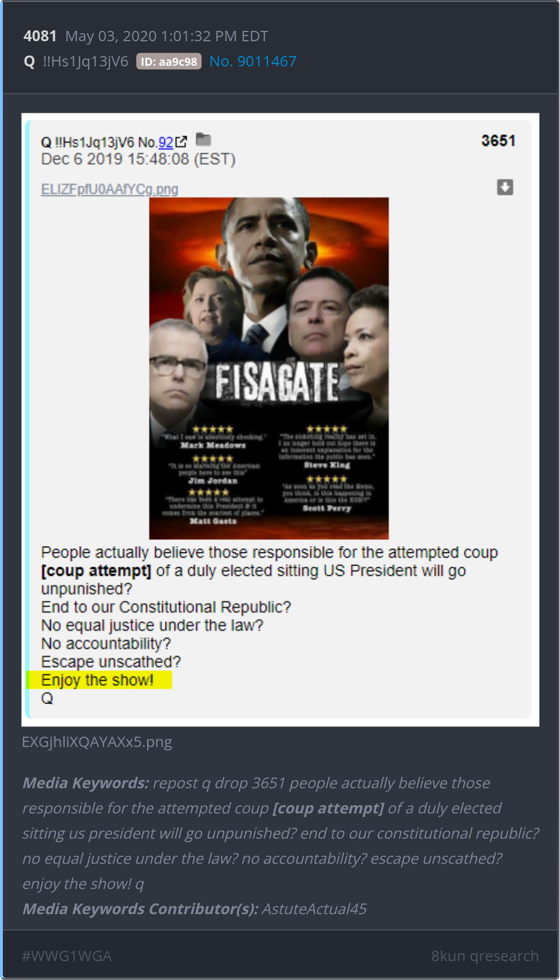Image resolution: width=560 pixels, height=980 pixels.
Task: Click the folder icon in embedded post header
Action: [203, 140]
